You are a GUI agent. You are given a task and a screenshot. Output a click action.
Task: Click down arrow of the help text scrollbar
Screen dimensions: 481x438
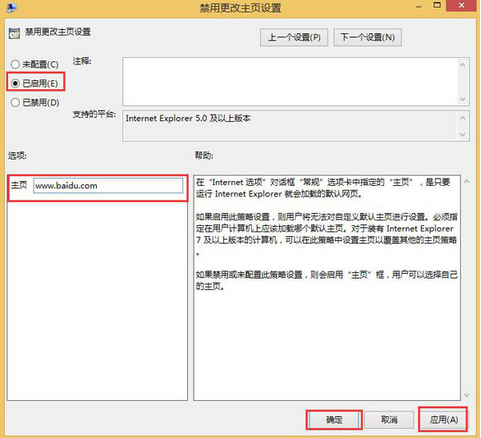(467, 395)
